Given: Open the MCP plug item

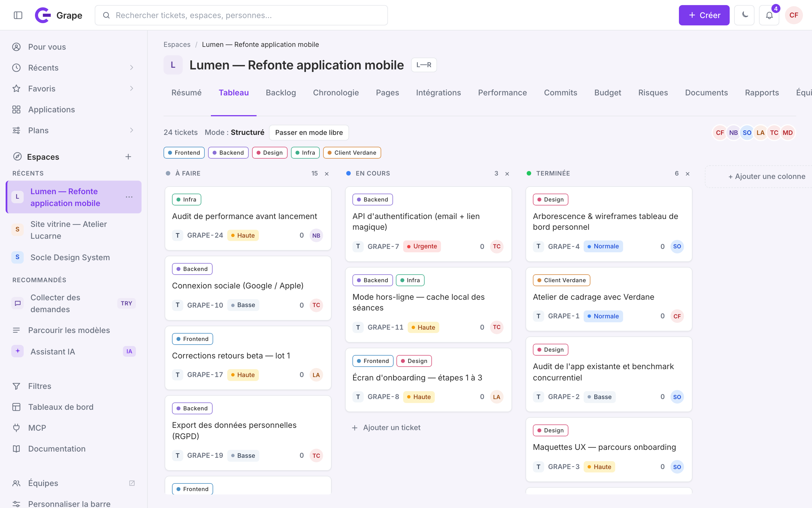Looking at the screenshot, I should [x=74, y=428].
